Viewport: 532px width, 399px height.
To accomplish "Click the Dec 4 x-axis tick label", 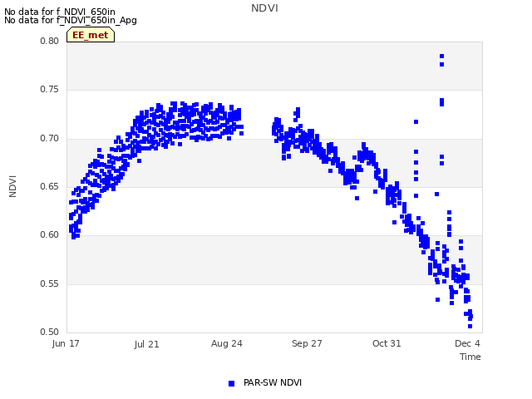I will click(467, 343).
